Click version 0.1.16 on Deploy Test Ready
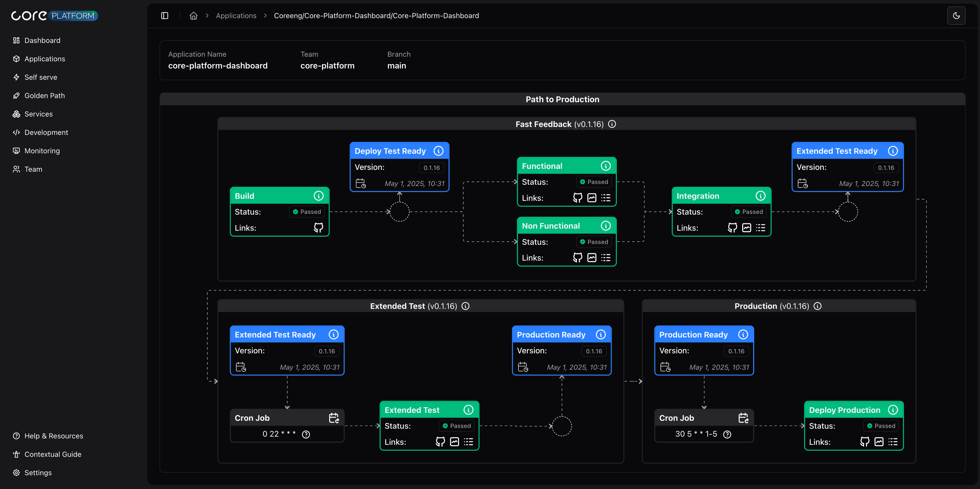This screenshot has width=980, height=489. (x=431, y=168)
